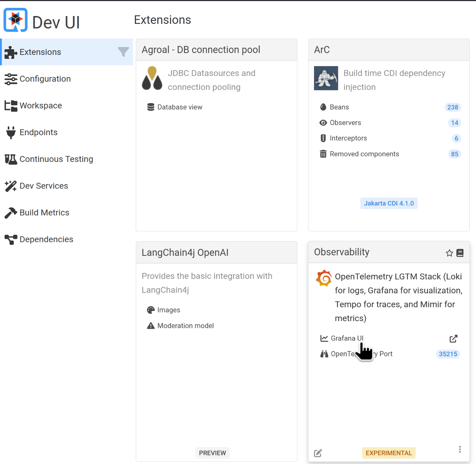This screenshot has height=464, width=476.
Task: Switch to Continuous Testing
Action: [x=56, y=159]
